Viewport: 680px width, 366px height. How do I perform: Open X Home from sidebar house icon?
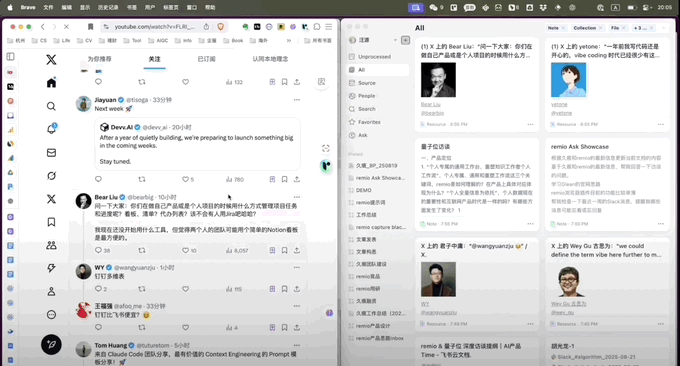51,83
